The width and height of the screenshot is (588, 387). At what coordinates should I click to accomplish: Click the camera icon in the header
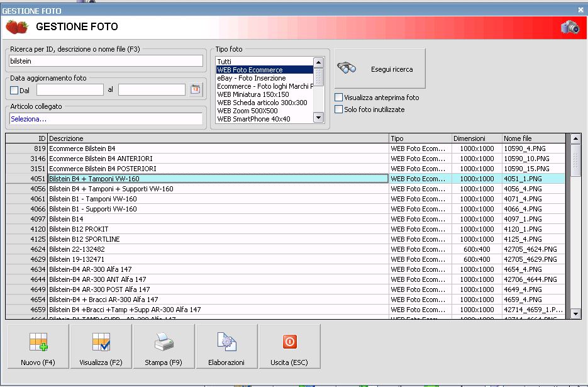click(570, 28)
